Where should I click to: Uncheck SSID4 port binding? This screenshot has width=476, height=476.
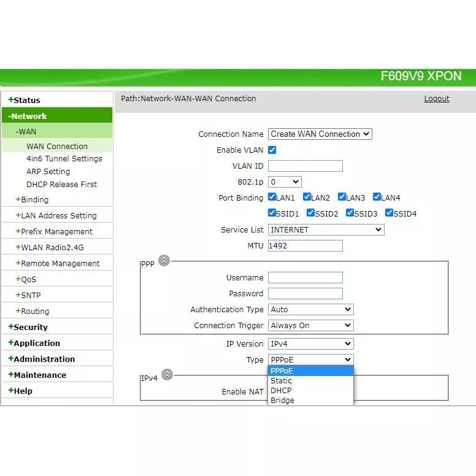click(389, 213)
